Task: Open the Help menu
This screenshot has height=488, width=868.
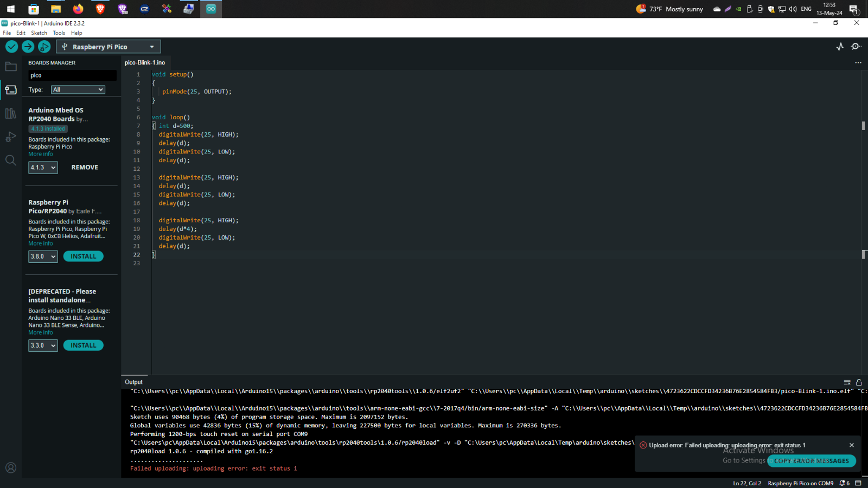Action: coord(76,33)
